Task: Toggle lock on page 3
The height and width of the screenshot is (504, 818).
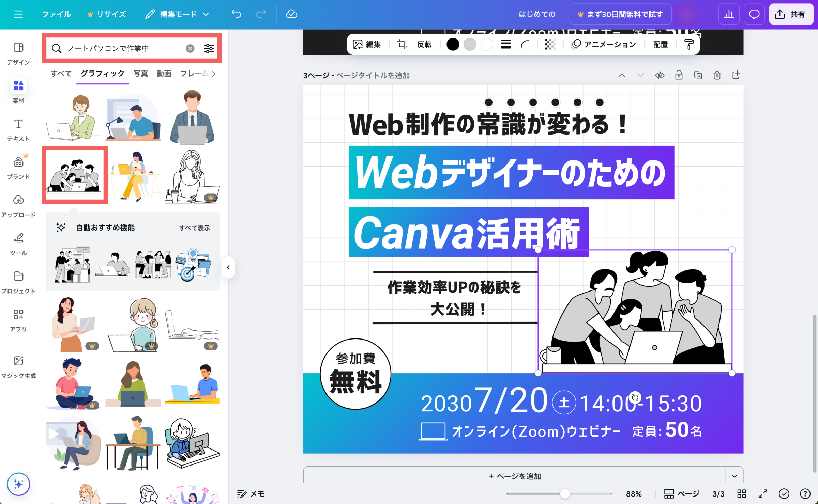Action: [x=679, y=75]
